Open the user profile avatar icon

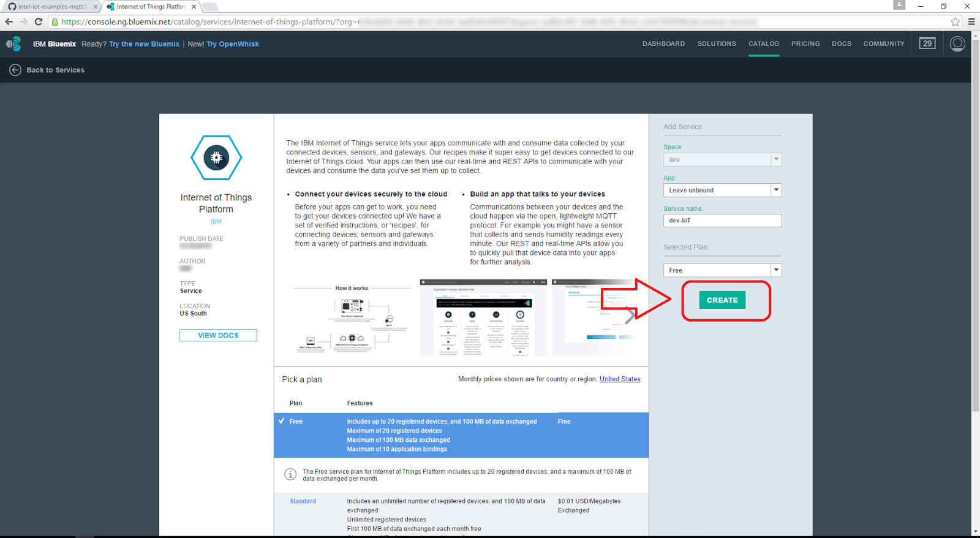pos(957,44)
